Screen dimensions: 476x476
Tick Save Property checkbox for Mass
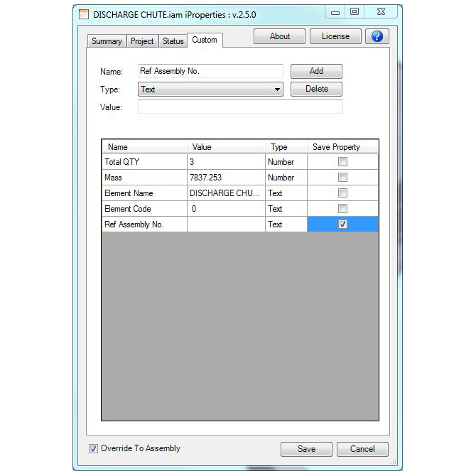(342, 178)
